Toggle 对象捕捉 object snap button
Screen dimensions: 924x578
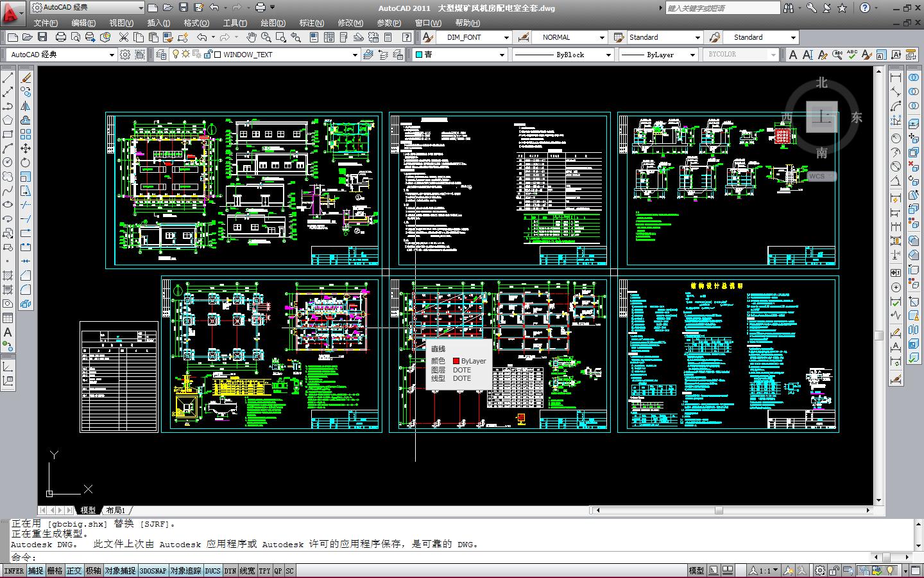(120, 571)
